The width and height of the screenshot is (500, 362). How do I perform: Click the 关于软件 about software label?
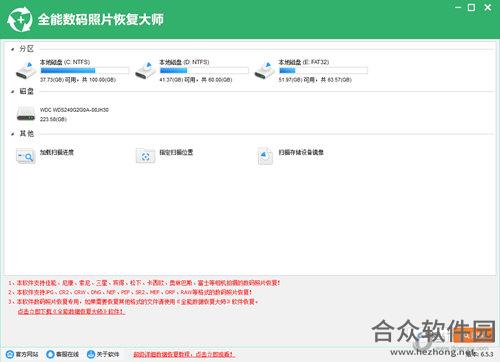tap(108, 354)
